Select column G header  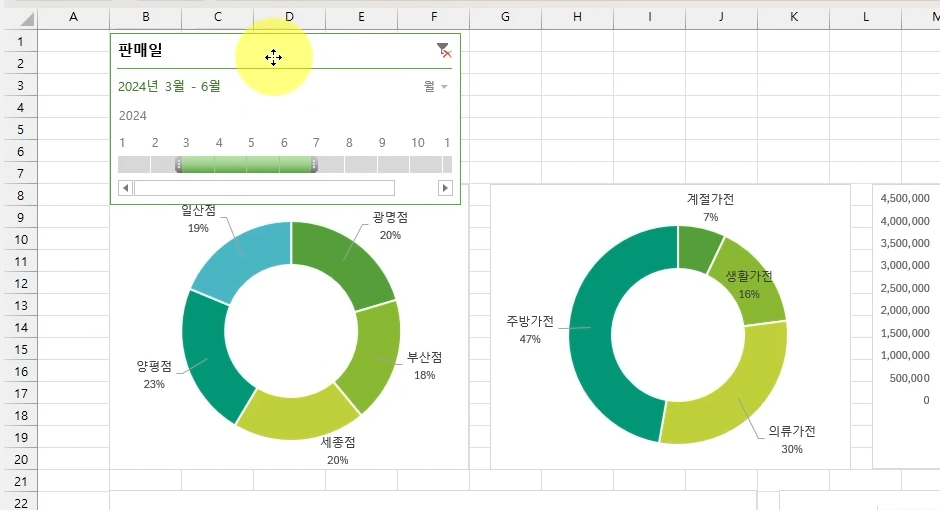coord(505,17)
